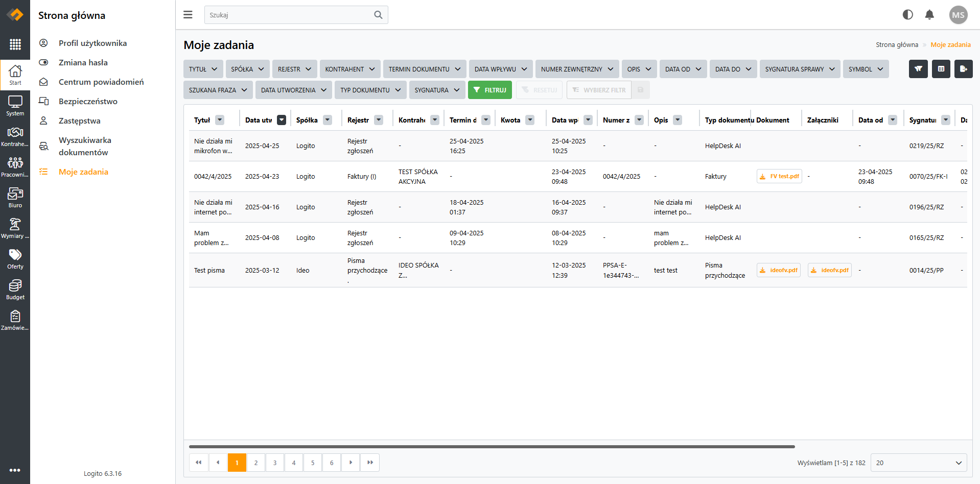Viewport: 980px width, 484px height.
Task: Click the horizontal table scrollbar
Action: 492,447
